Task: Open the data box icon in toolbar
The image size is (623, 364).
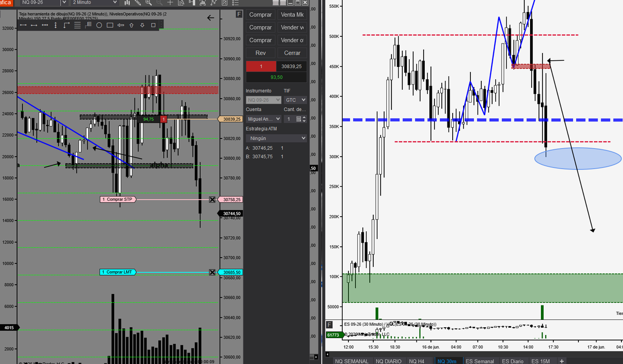Action: click(x=181, y=3)
